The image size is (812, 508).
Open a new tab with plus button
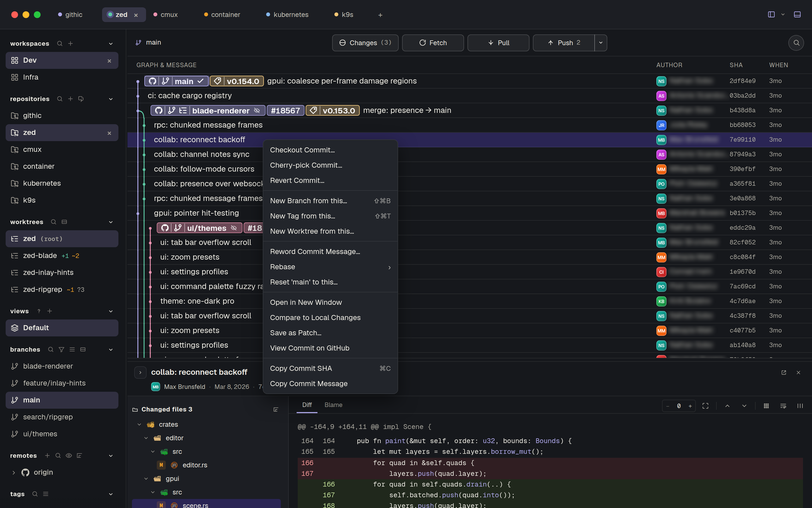[380, 15]
